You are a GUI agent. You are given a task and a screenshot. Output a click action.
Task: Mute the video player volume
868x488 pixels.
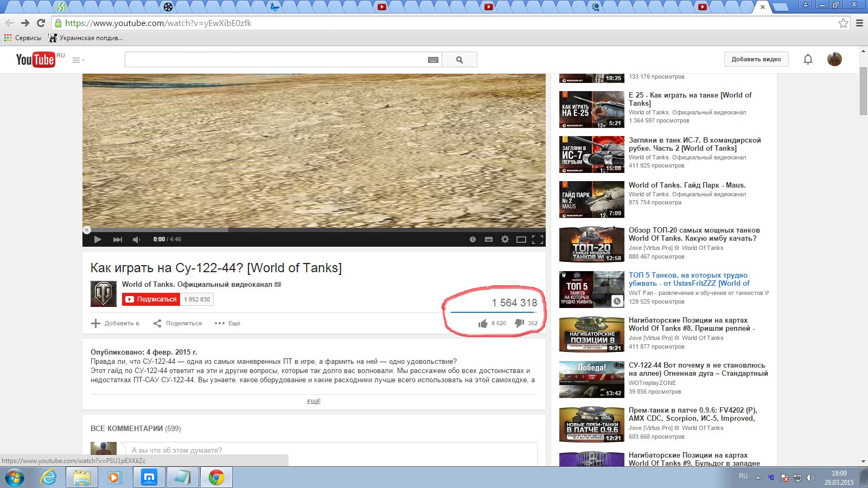[137, 239]
